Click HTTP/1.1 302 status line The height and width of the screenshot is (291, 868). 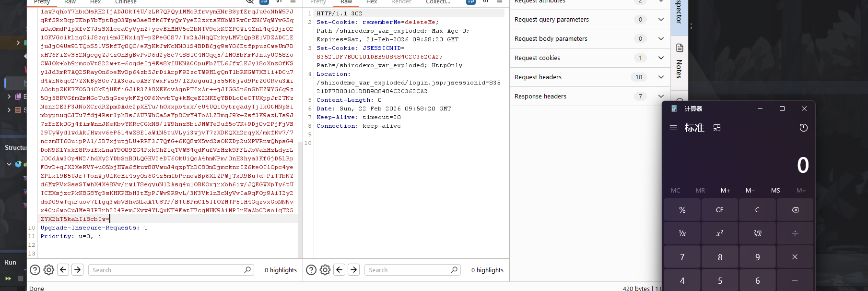pos(340,13)
